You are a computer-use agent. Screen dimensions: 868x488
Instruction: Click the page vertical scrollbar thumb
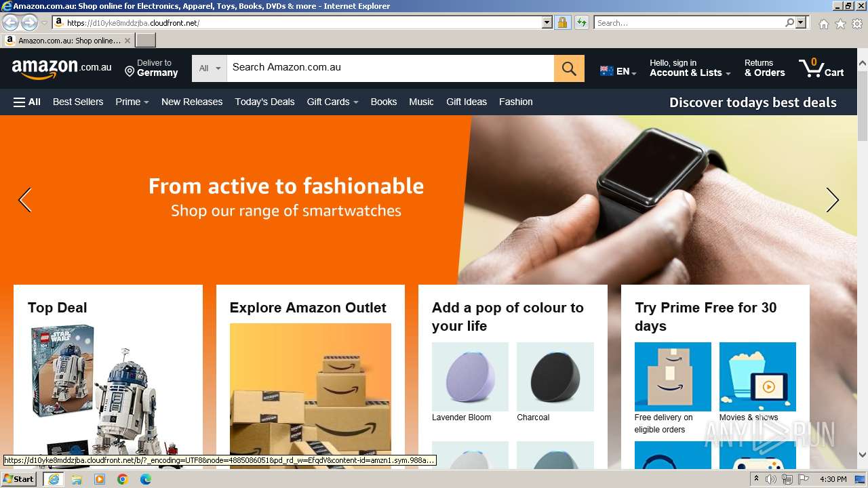(x=863, y=105)
